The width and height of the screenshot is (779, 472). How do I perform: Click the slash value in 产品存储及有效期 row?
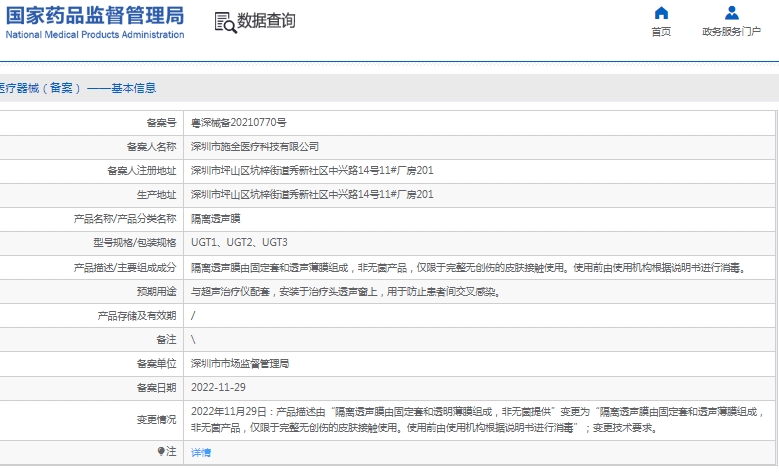193,316
